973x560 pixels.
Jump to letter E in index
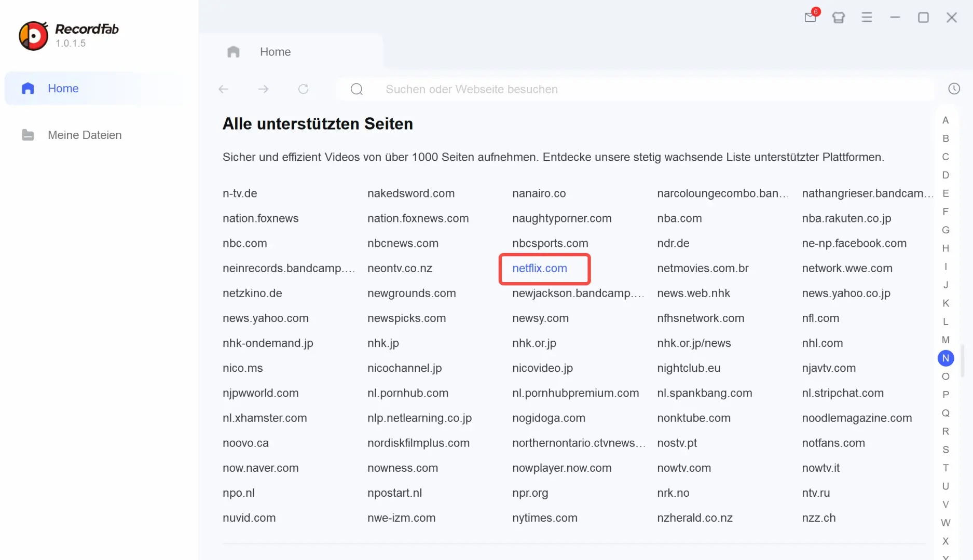945,193
